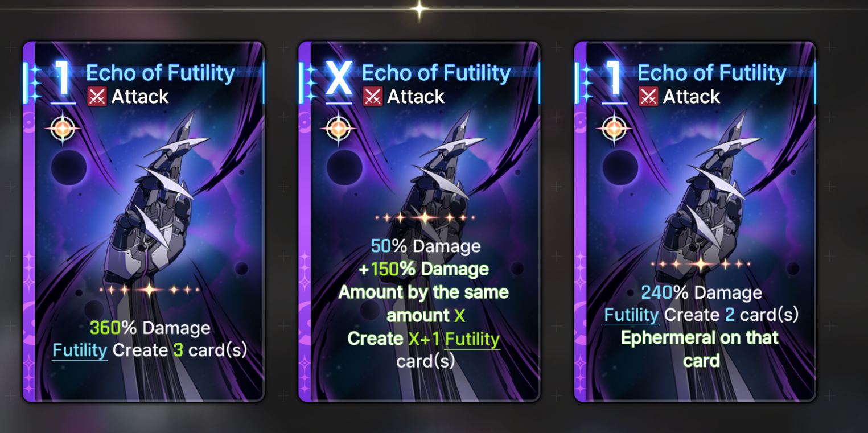Click the cost number 1 on the 240% Damage card
The height and width of the screenshot is (433, 868).
click(x=615, y=79)
